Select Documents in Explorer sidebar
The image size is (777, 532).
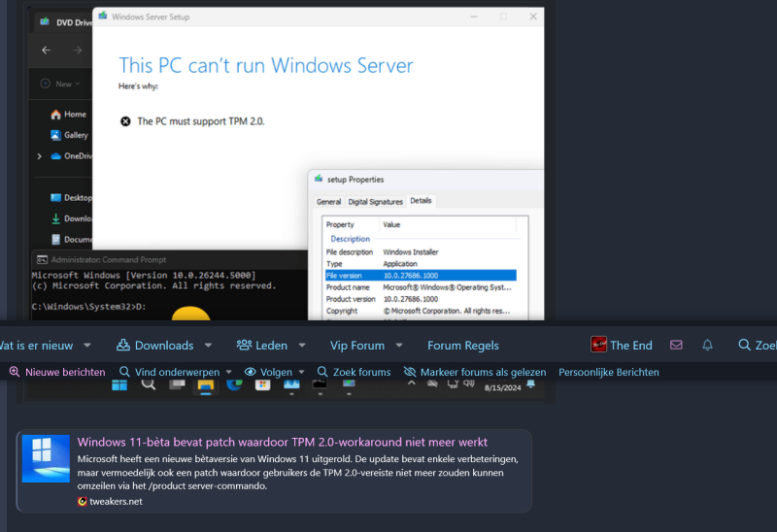pyautogui.click(x=71, y=239)
